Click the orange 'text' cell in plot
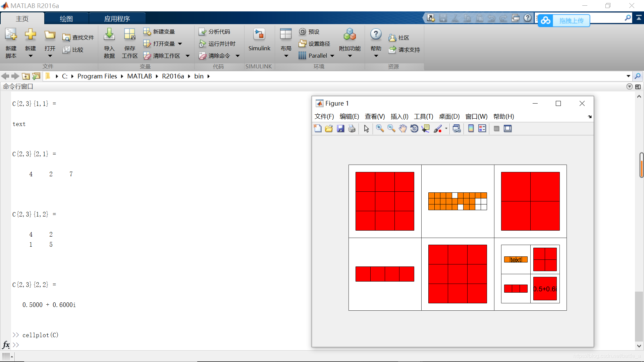This screenshot has width=644, height=362. [516, 259]
